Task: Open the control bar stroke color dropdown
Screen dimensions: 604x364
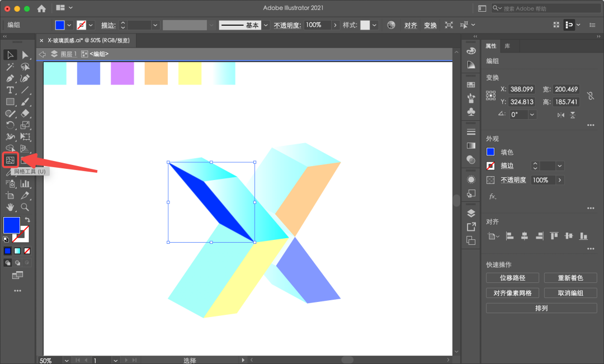Action: [91, 25]
